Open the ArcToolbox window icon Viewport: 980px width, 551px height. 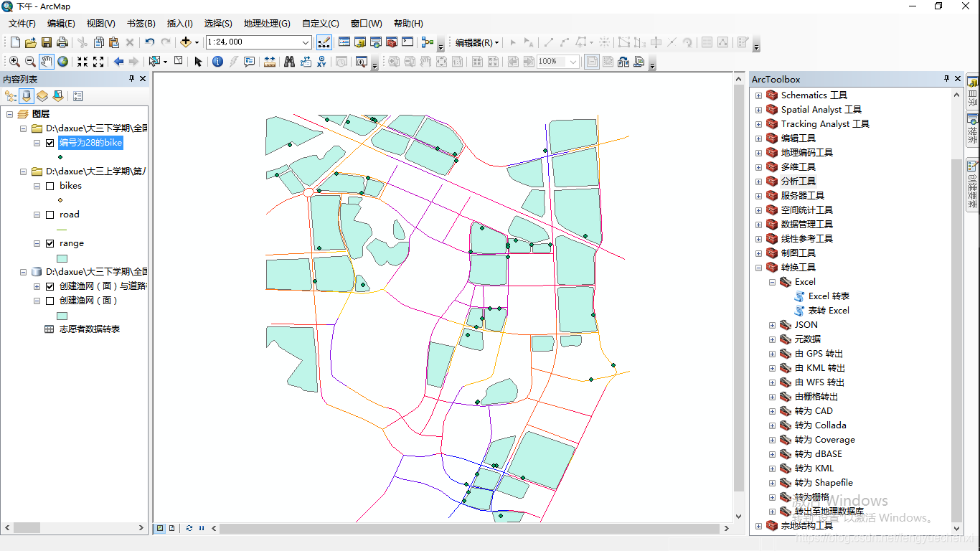point(392,42)
